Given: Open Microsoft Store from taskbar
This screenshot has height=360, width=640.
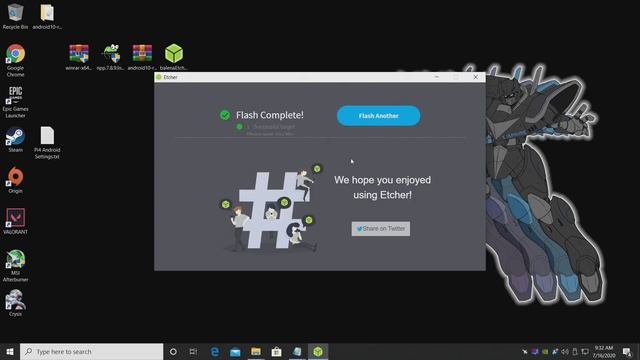Looking at the screenshot, I should 276,351.
